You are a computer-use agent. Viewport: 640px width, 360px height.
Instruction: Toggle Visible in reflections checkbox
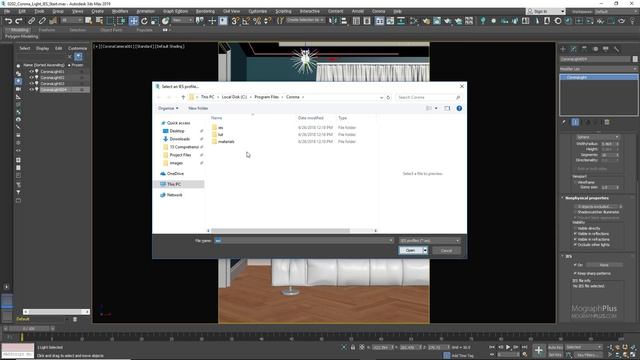pos(576,234)
